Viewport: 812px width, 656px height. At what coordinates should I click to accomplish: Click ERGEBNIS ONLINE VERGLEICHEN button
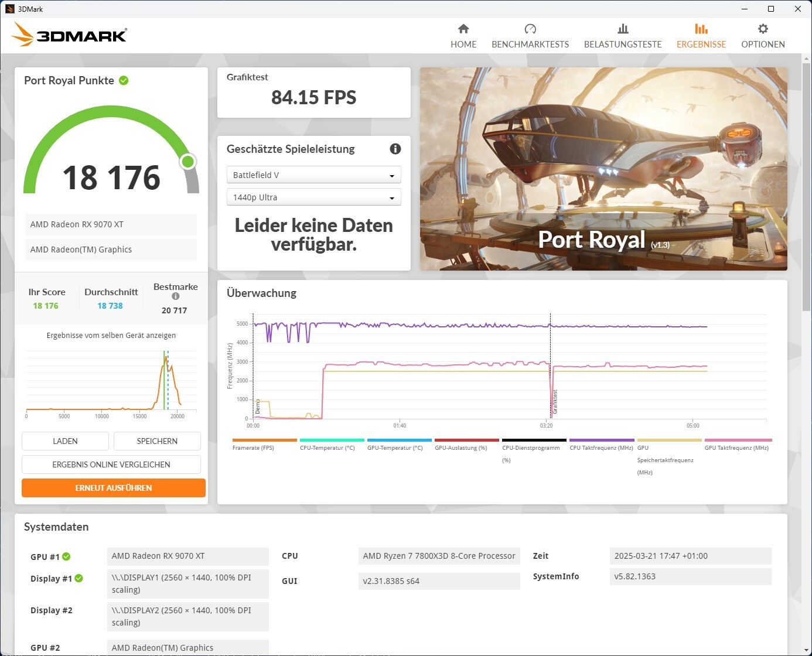click(x=111, y=464)
